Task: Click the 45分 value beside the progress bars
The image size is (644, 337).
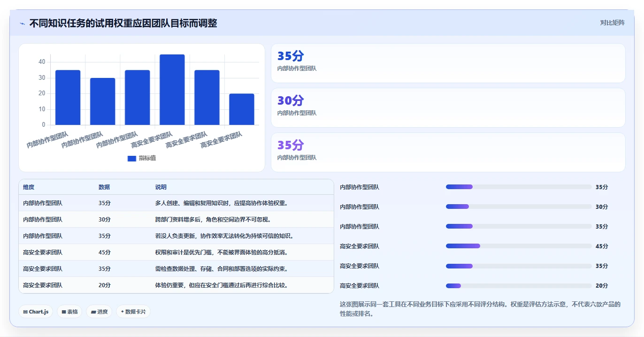Action: pyautogui.click(x=602, y=246)
